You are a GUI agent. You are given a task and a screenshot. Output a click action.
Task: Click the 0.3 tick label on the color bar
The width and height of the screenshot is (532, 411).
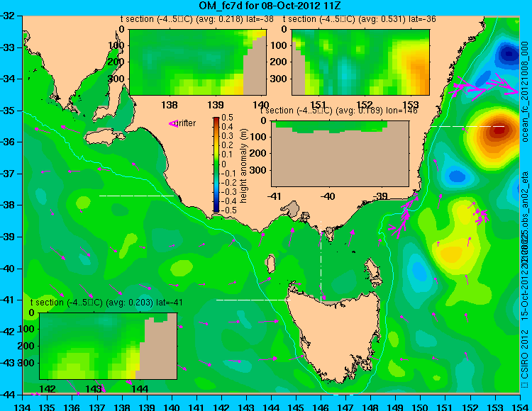[x=227, y=136]
